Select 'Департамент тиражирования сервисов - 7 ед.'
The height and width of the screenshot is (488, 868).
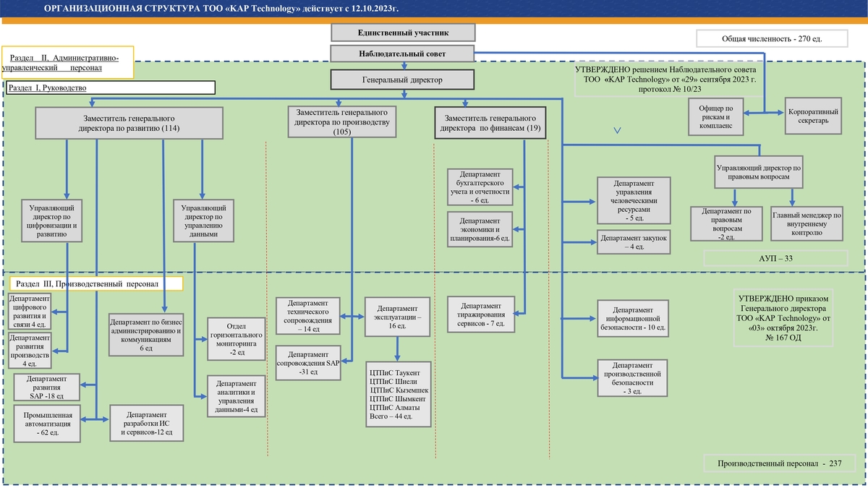(x=482, y=314)
